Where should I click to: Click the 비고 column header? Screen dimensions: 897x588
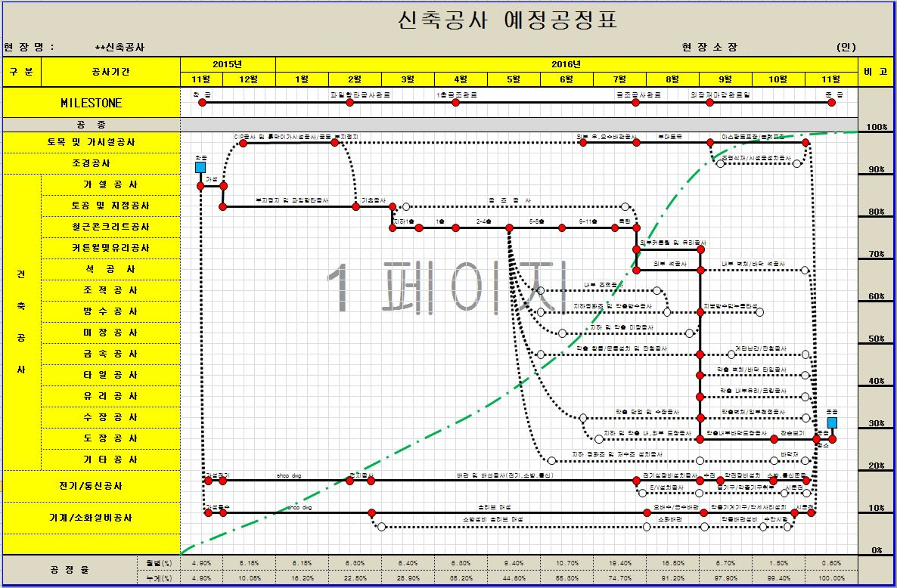click(x=876, y=72)
